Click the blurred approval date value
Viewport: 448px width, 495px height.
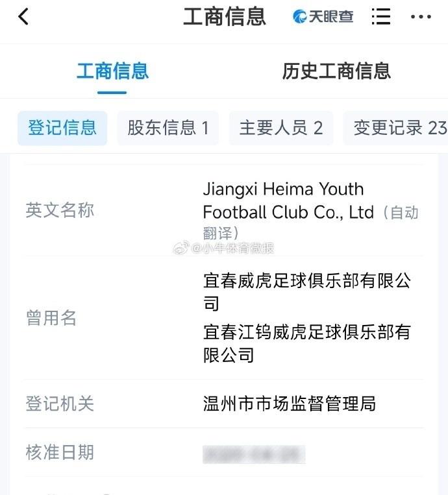(254, 453)
